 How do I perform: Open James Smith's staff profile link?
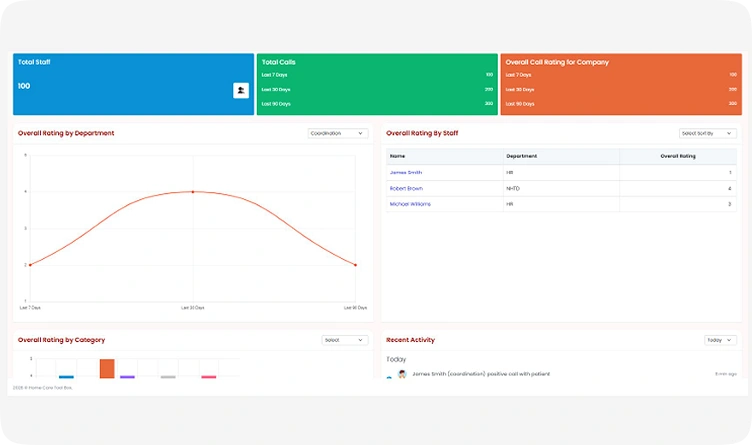tap(406, 173)
